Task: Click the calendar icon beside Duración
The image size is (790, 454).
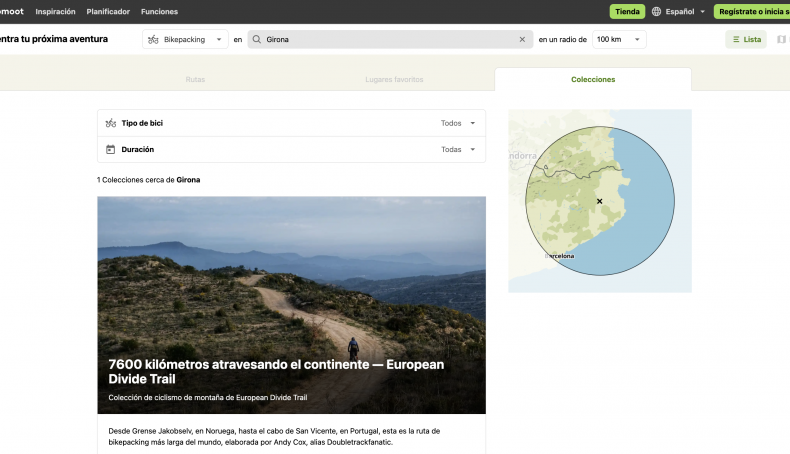Action: [110, 150]
